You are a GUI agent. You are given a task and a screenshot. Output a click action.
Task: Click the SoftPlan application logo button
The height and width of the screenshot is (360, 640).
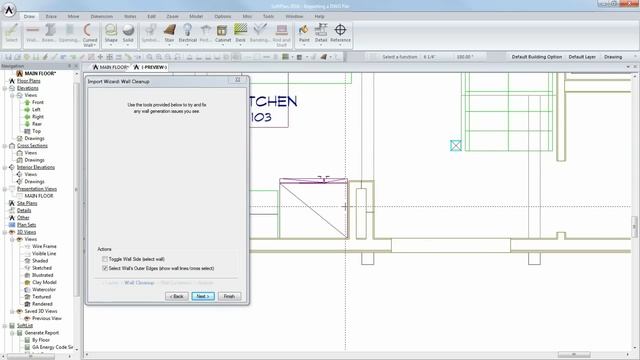pos(9,10)
